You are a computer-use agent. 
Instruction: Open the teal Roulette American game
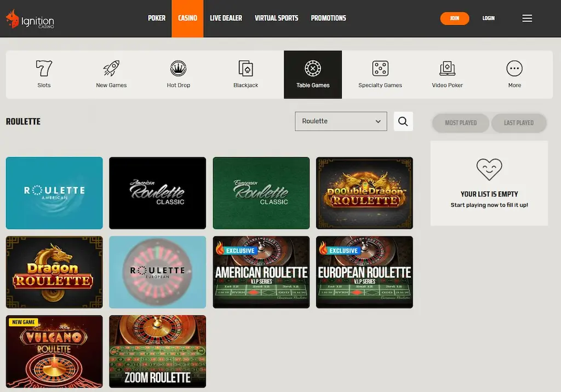[x=54, y=193]
